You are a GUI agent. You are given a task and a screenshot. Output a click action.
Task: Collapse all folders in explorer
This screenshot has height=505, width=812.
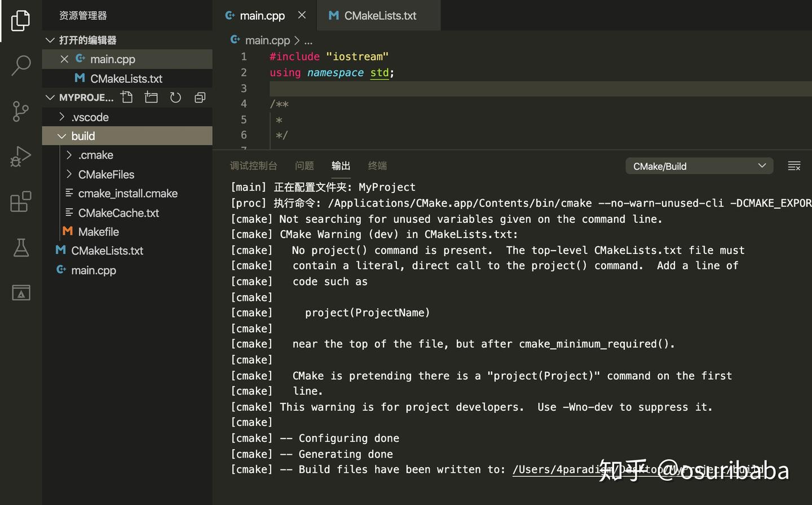tap(200, 97)
